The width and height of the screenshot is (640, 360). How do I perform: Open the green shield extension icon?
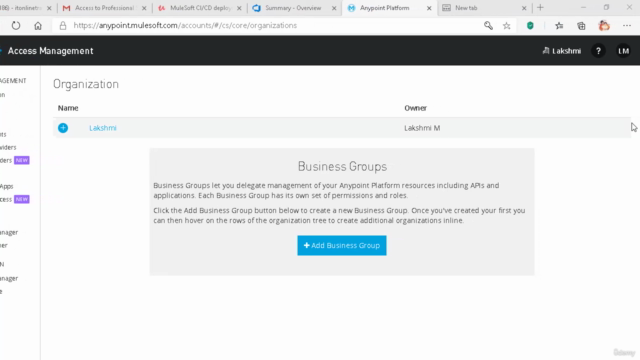(x=530, y=26)
